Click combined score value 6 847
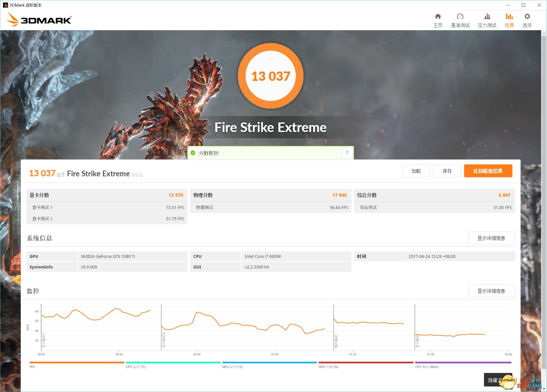The height and width of the screenshot is (392, 547). (504, 195)
